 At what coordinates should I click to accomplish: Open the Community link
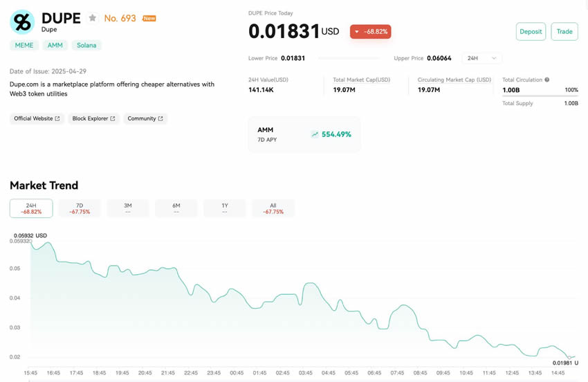coord(145,118)
